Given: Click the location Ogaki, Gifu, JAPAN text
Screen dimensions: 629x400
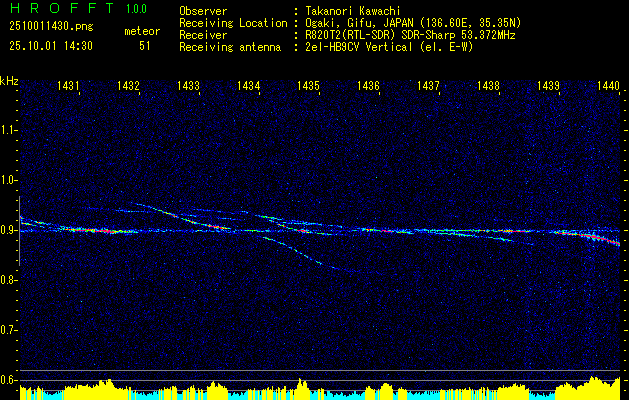Looking at the screenshot, I should pyautogui.click(x=413, y=23).
